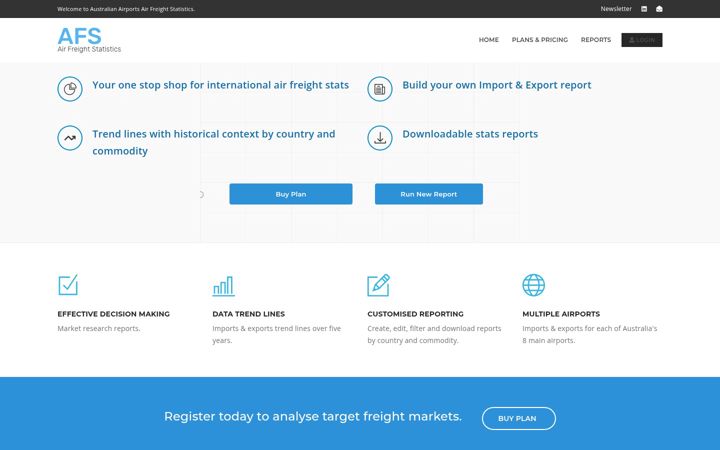This screenshot has width=720, height=450.
Task: Click the checkbox icon above Effective Decision Making
Action: click(x=68, y=285)
